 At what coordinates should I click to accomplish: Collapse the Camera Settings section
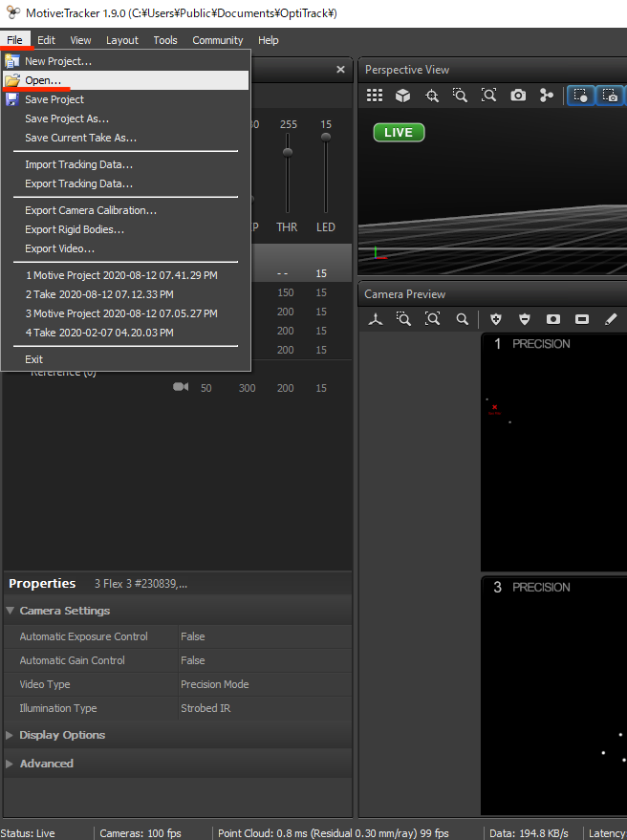tap(11, 611)
